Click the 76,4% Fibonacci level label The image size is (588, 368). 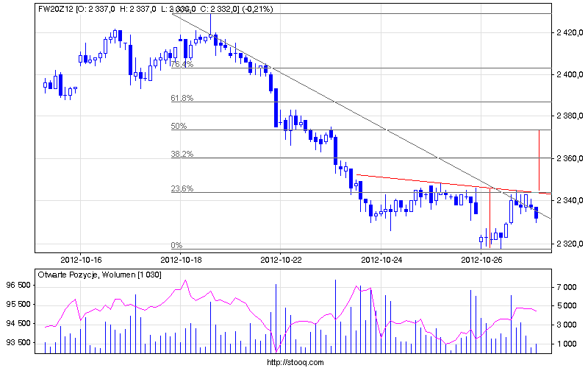click(182, 65)
